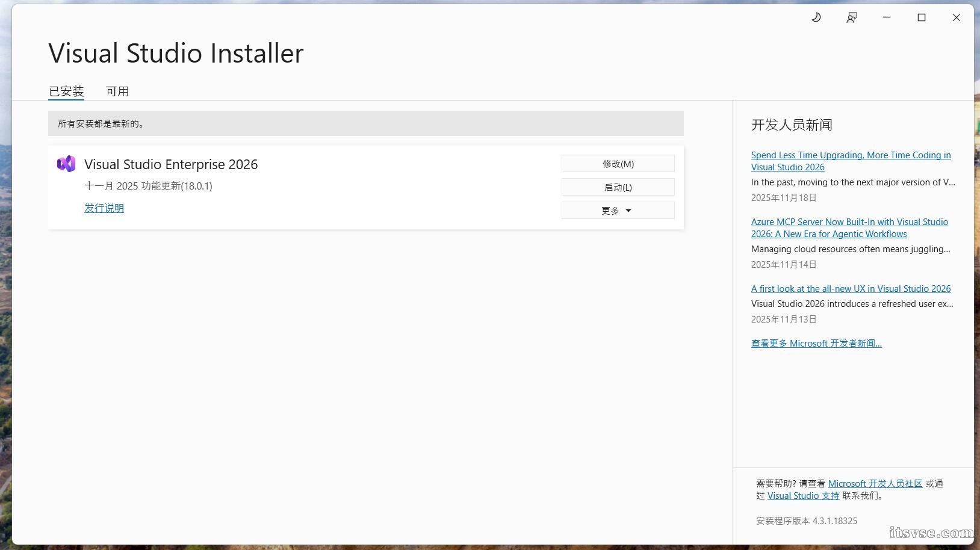This screenshot has width=980, height=550.
Task: Visit the Microsoft 开发人员社区 link
Action: (x=875, y=484)
